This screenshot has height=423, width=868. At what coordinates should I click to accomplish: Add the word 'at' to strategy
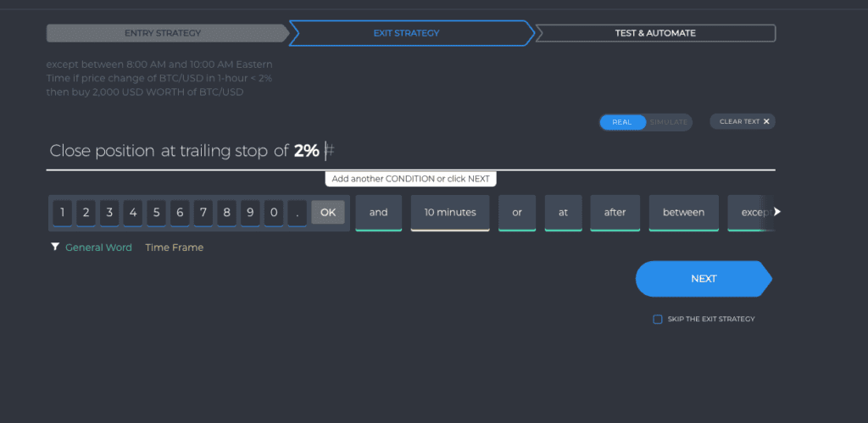tap(564, 213)
